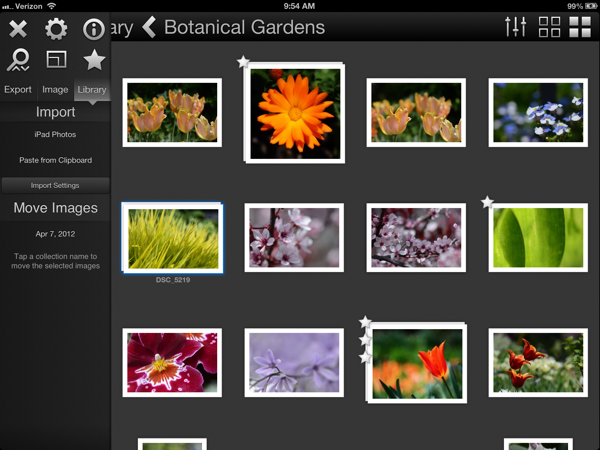Select the orange marigold flower thumbnail

pyautogui.click(x=294, y=110)
